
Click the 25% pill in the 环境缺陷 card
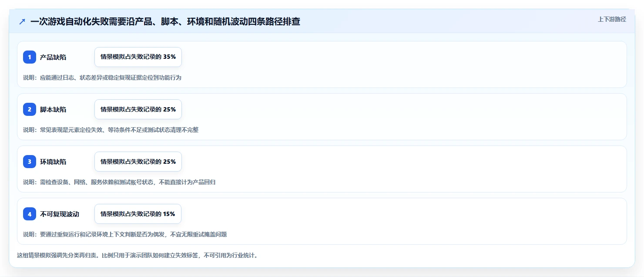[138, 162]
